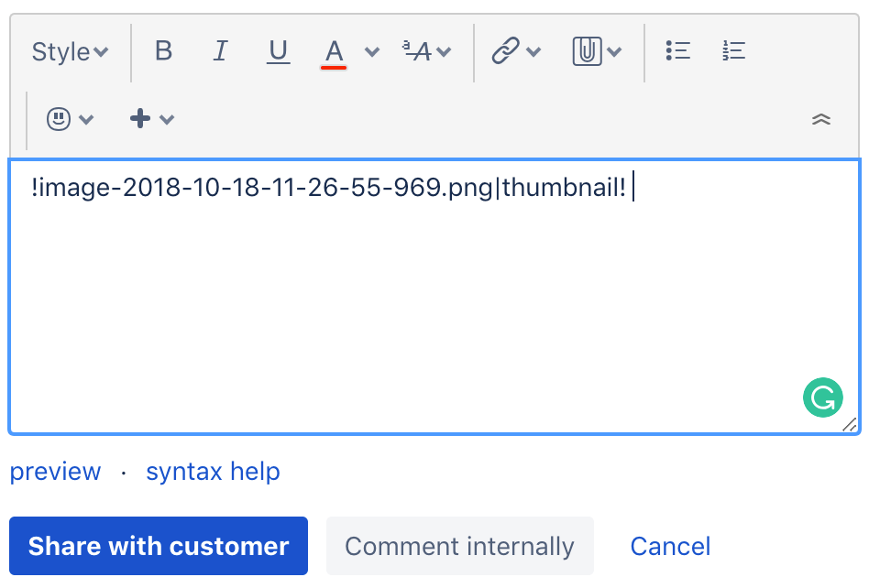Toggle bold formatting
The height and width of the screenshot is (588, 880).
[x=162, y=51]
